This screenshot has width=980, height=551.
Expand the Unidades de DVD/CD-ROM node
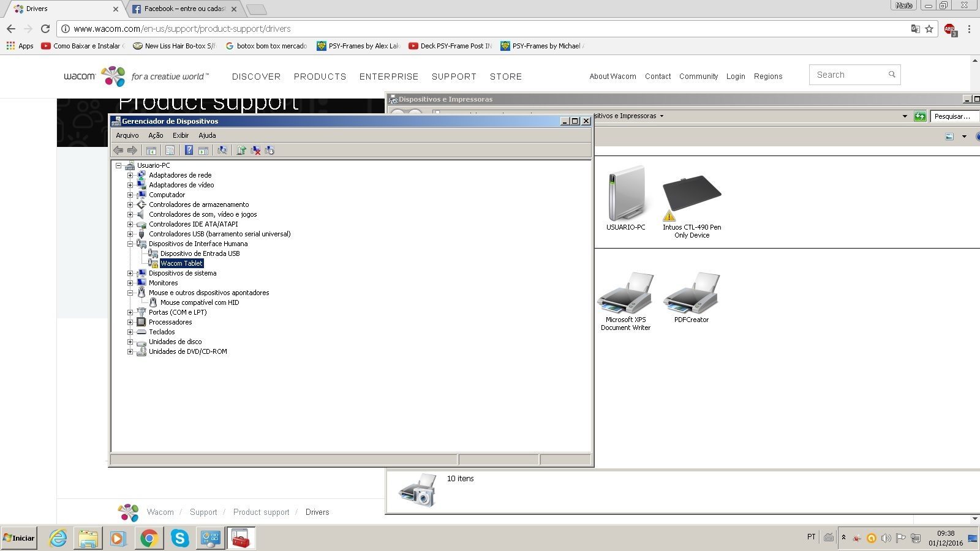tap(130, 351)
